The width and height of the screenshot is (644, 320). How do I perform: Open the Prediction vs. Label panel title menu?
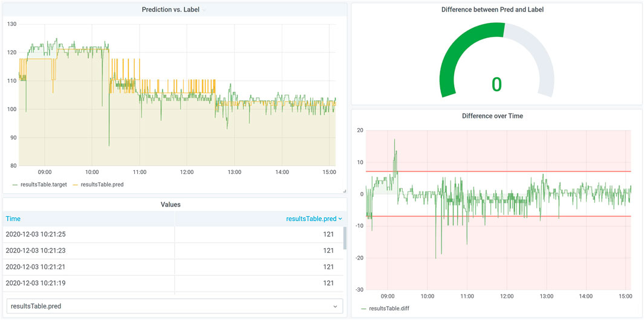click(x=171, y=10)
